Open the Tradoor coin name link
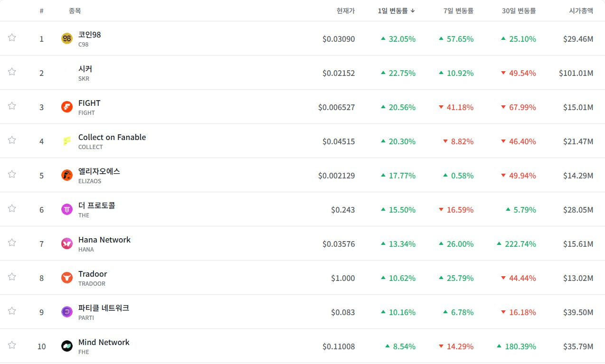Viewport: 605px width, 364px height. point(93,274)
